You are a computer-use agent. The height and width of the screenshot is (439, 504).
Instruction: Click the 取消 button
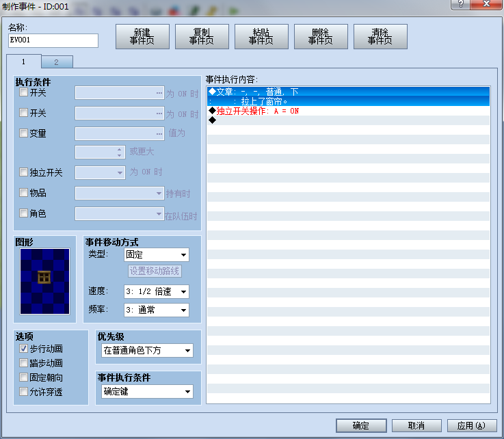coord(416,425)
